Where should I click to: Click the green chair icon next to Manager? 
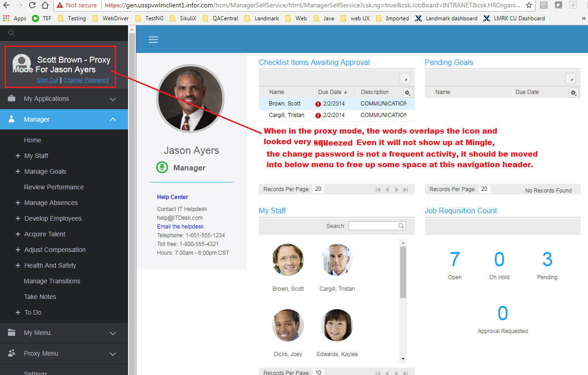click(162, 168)
